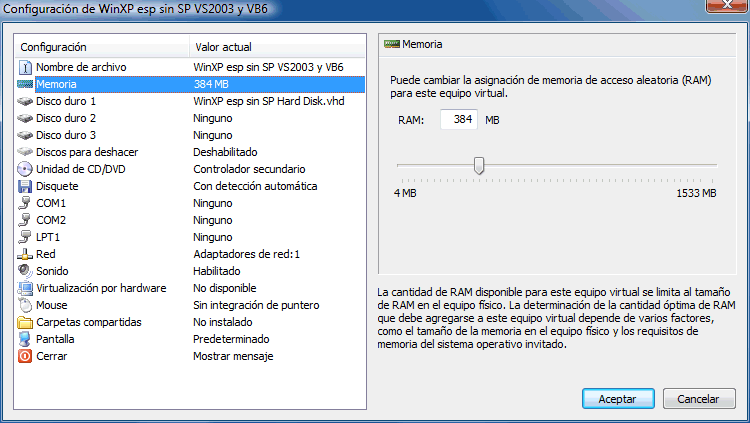Select the Cerrar setting

[x=190, y=356]
